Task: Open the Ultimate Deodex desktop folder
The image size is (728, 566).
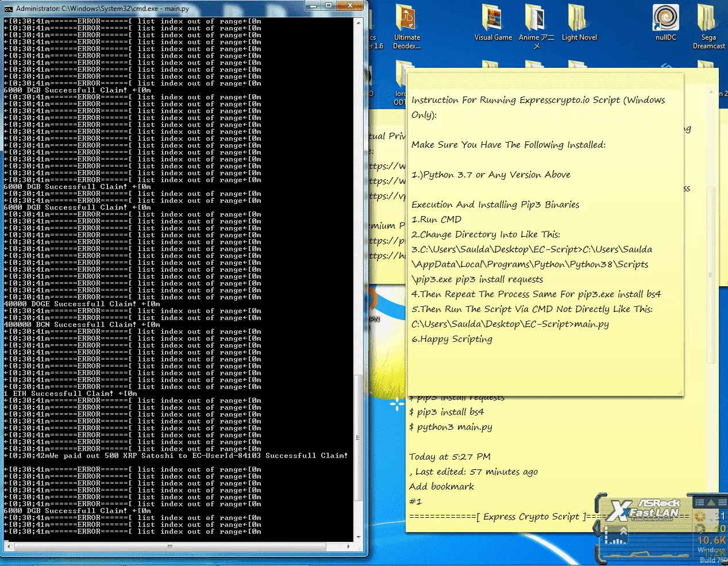Action: coord(407,26)
